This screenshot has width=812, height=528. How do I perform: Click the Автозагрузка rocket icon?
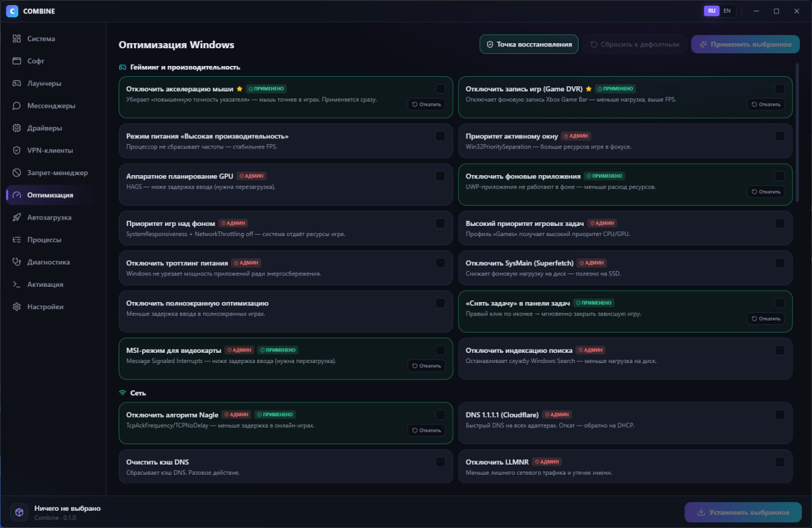point(16,217)
